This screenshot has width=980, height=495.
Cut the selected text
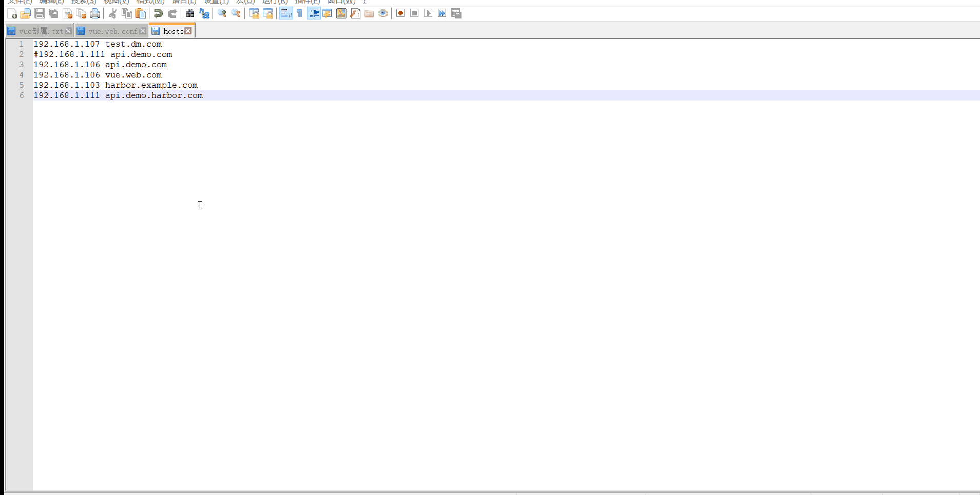pos(112,13)
